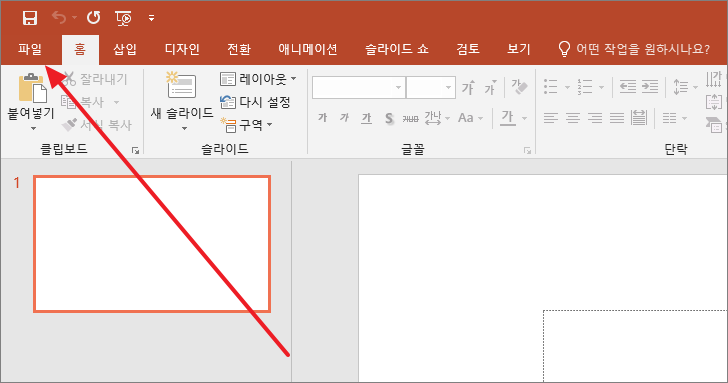Open the 보기 (View) tab
Viewport: 728px width, 383px height.
[x=519, y=49]
